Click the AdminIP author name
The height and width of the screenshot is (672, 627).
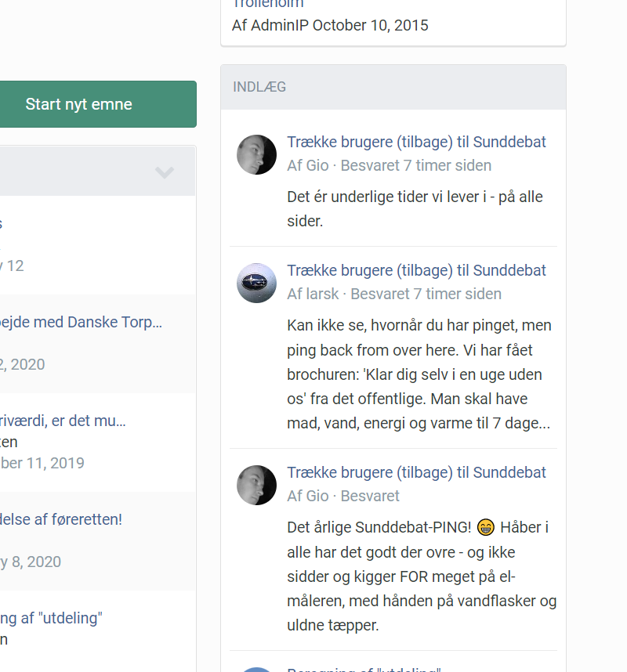(x=280, y=25)
